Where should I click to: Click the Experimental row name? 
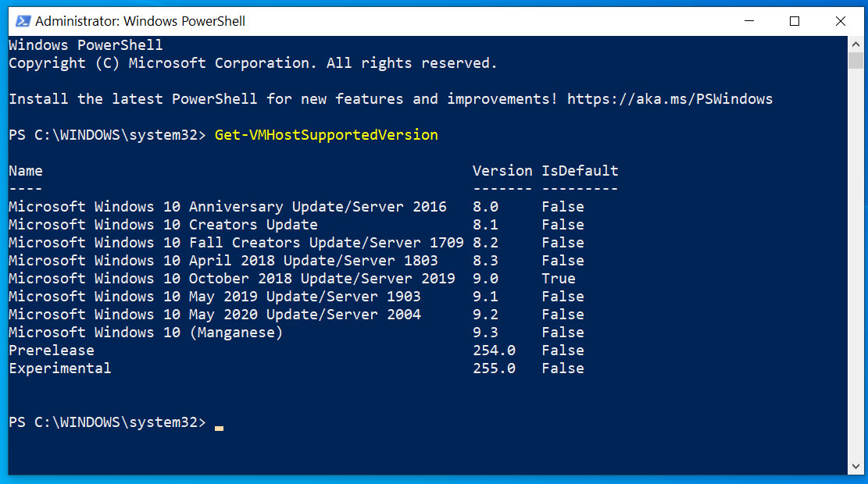(60, 368)
